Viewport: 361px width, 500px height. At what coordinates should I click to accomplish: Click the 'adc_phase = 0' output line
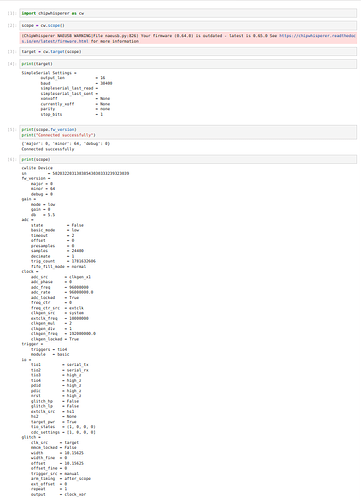[51, 282]
